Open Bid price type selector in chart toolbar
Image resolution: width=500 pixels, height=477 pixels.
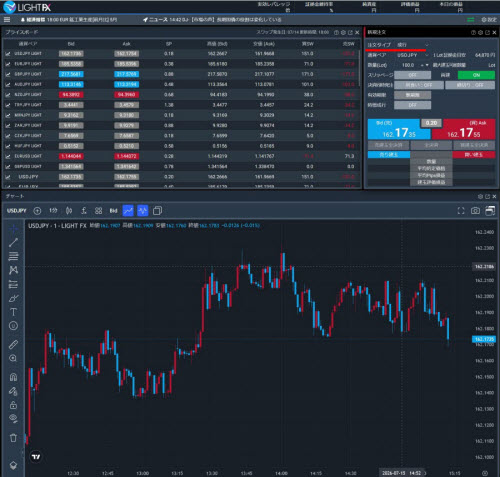tap(113, 211)
